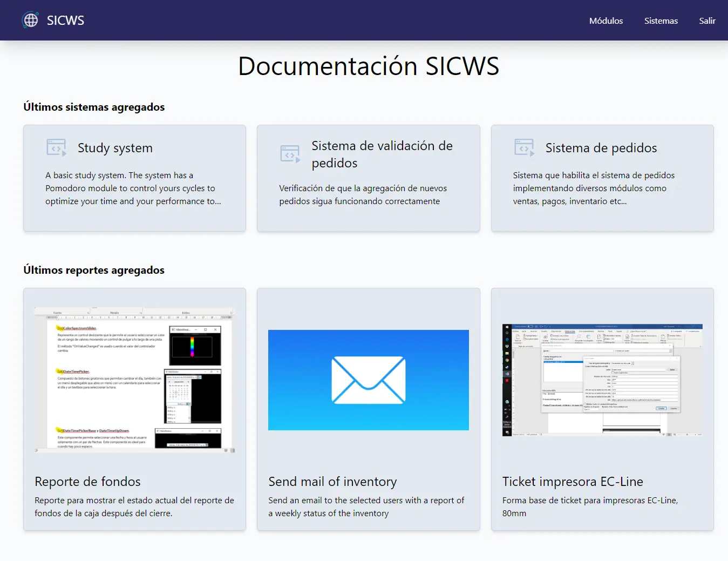Click the Documentación SICWS page heading

tap(368, 66)
